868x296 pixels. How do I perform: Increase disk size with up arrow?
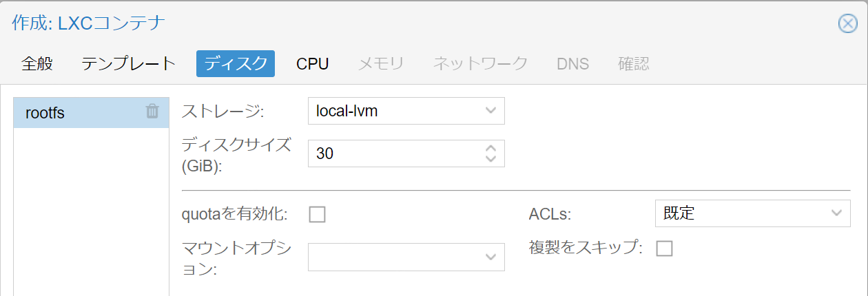[490, 148]
